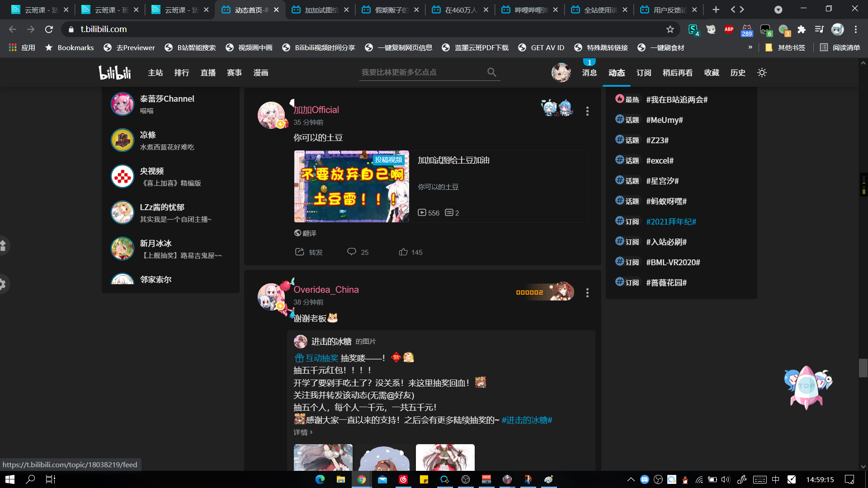Open the Adblock Plus extension icon
The height and width of the screenshot is (488, 868).
(729, 29)
